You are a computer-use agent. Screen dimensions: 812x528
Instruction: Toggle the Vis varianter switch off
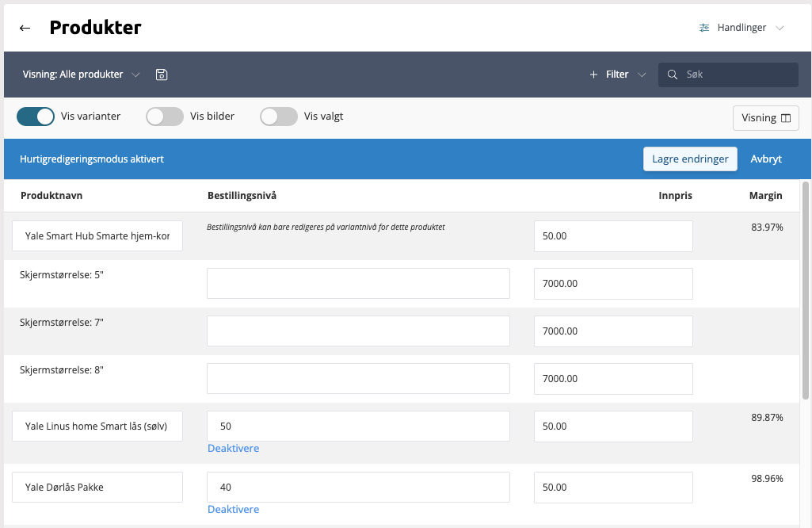(35, 117)
